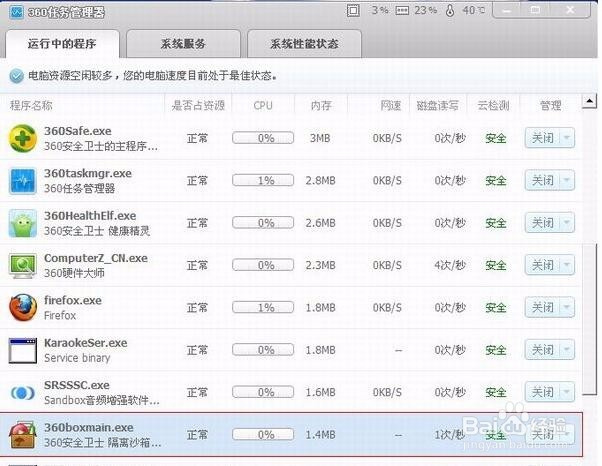Sort by the 程序名称 column header
This screenshot has height=466, width=602.
[31, 105]
